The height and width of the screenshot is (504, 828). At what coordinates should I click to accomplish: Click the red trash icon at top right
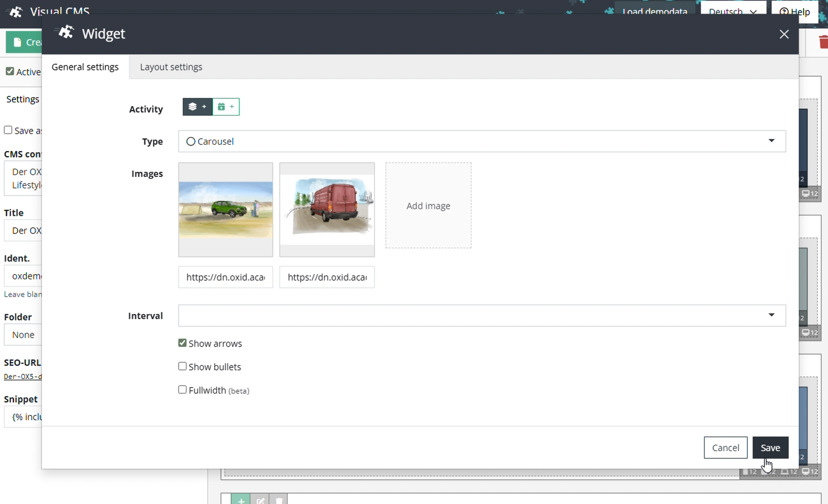823,42
